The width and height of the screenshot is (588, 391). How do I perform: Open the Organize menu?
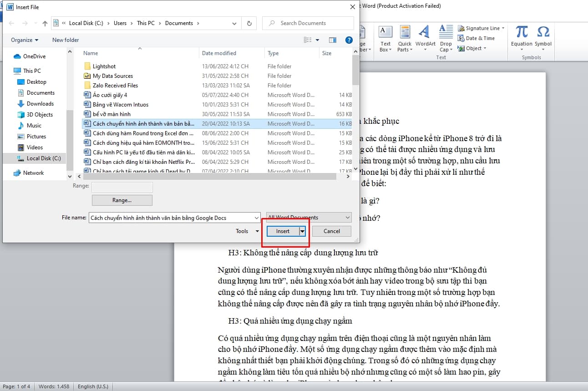click(x=25, y=40)
